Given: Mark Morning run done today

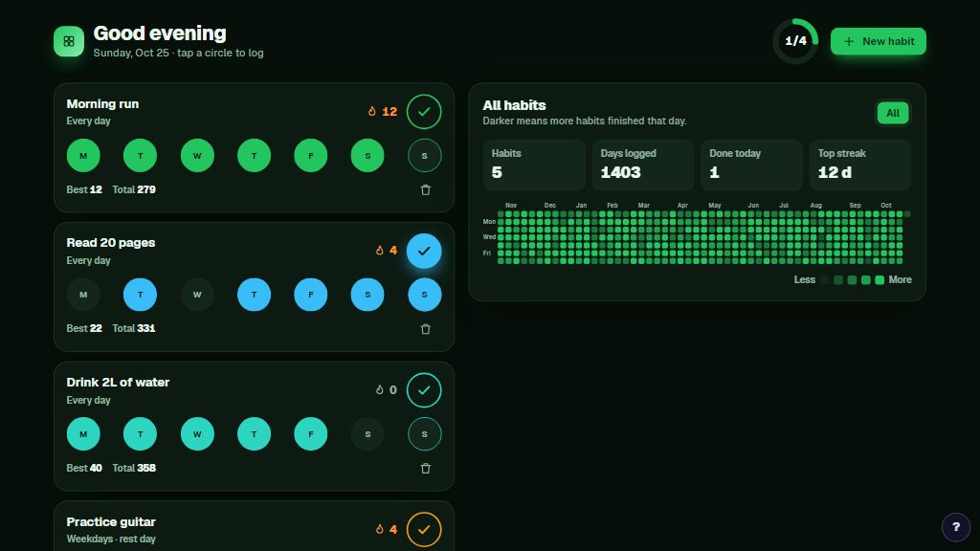Looking at the screenshot, I should click(x=424, y=112).
